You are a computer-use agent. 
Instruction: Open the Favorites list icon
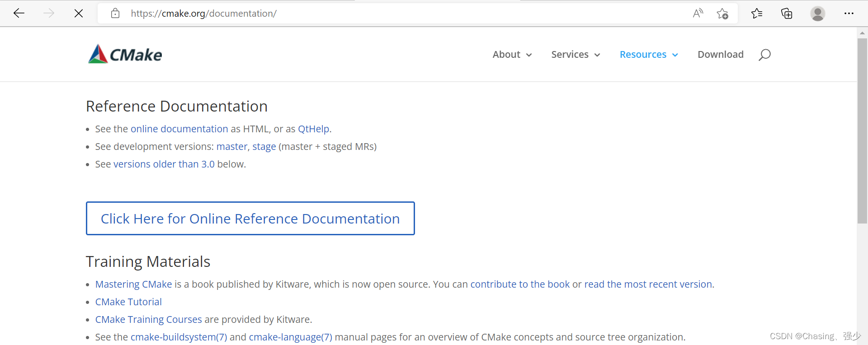tap(757, 14)
